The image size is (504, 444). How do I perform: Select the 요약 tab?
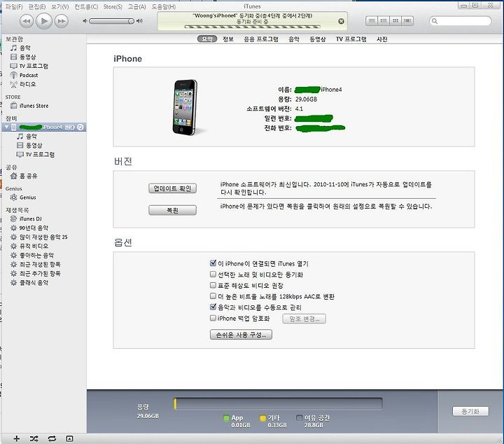coord(207,39)
